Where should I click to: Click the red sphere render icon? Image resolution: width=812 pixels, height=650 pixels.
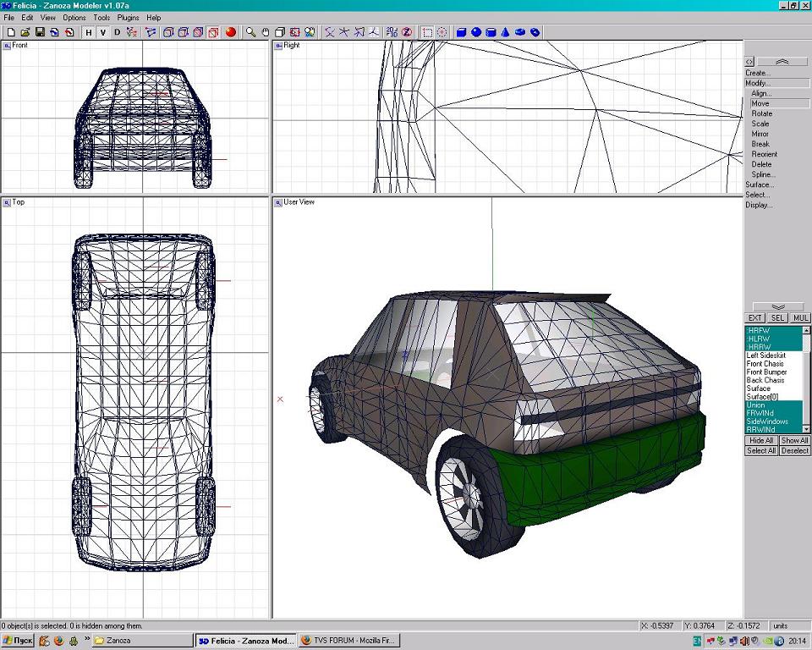pyautogui.click(x=230, y=32)
